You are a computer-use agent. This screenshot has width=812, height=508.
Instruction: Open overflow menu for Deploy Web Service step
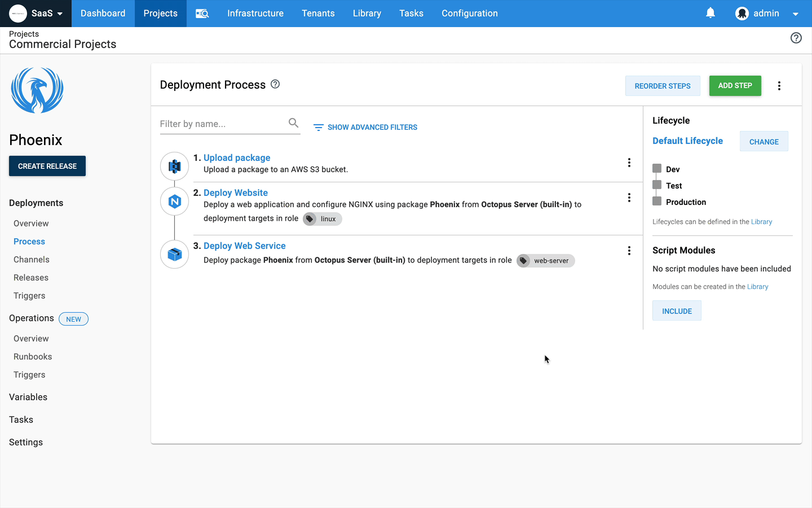[629, 251]
